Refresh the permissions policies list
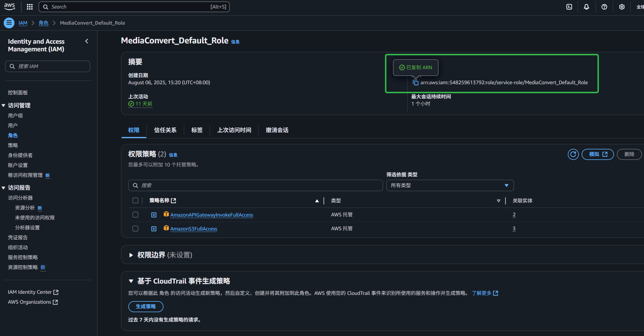 pos(573,154)
